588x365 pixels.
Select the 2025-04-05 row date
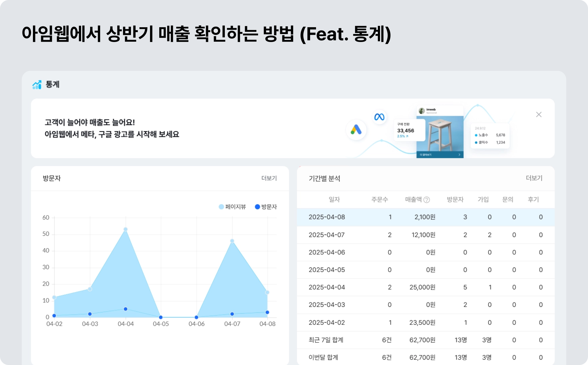pos(327,270)
